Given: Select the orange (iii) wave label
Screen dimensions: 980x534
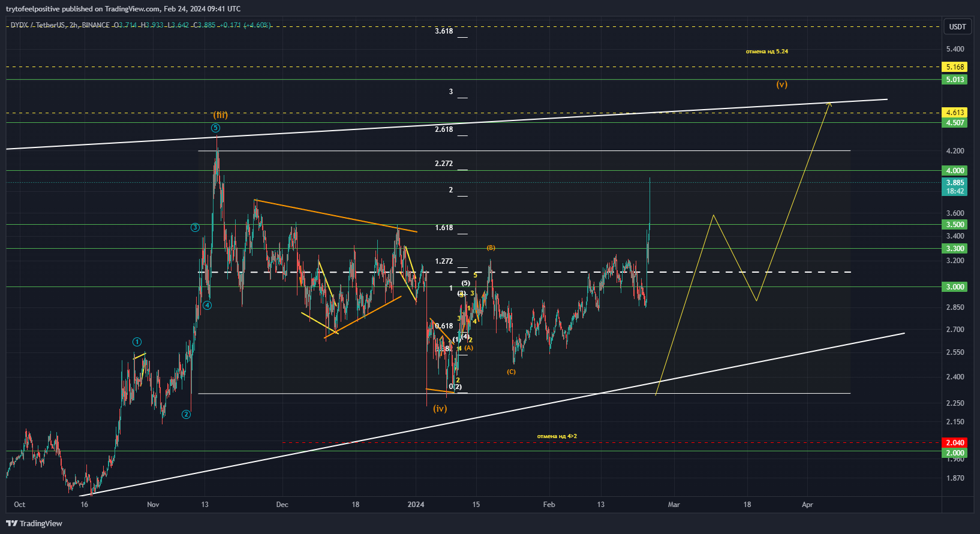Looking at the screenshot, I should click(x=221, y=115).
